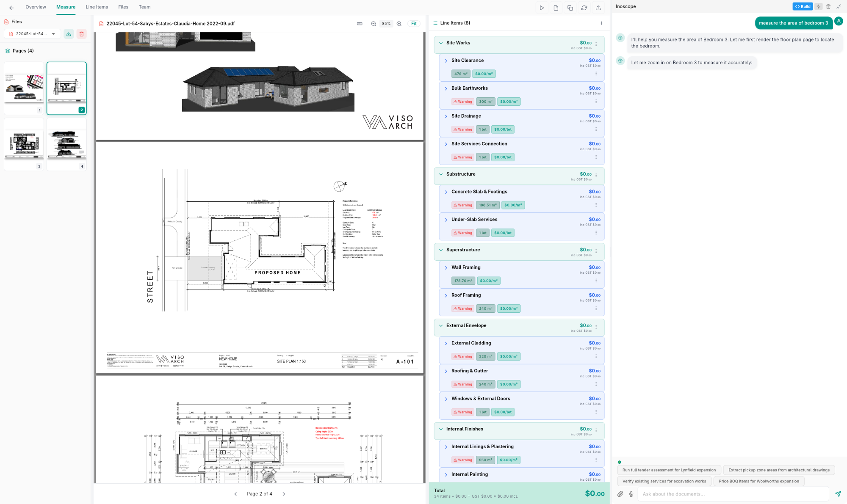Open page 3 thumbnail in Pages panel
The image size is (847, 504).
[x=24, y=144]
